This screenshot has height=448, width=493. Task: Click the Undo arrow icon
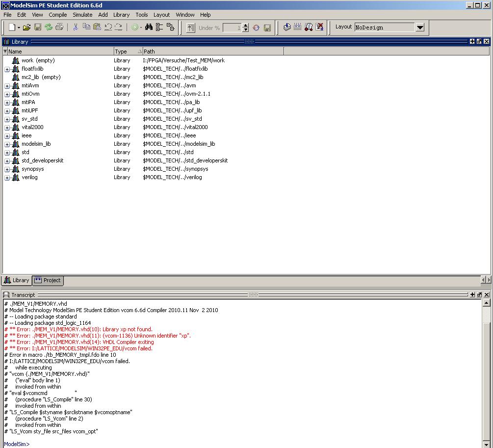click(108, 27)
